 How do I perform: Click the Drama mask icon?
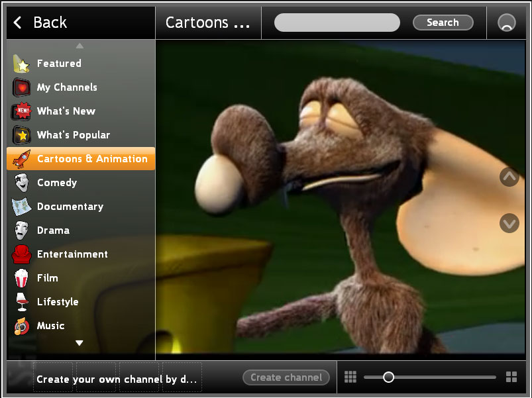[x=21, y=230]
